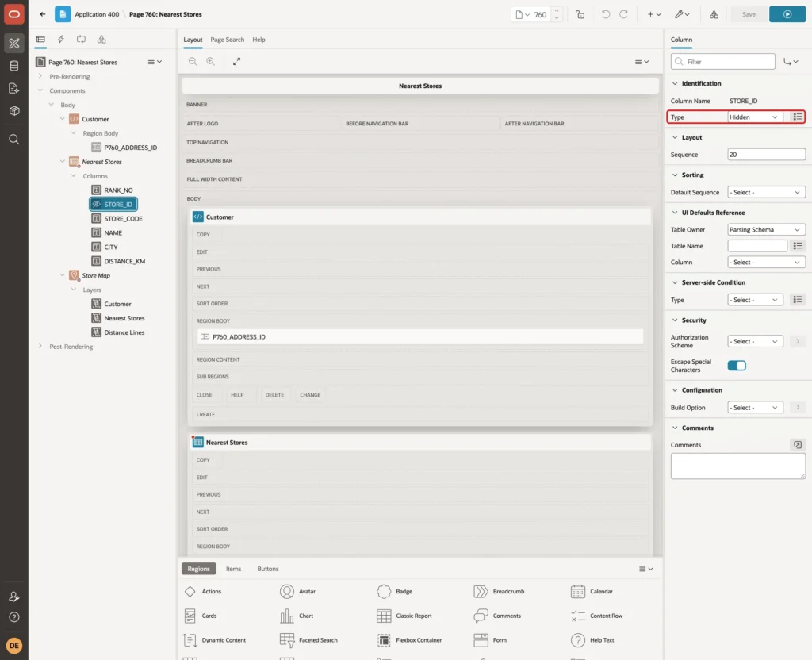
Task: Collapse the Sorting section
Action: point(675,175)
